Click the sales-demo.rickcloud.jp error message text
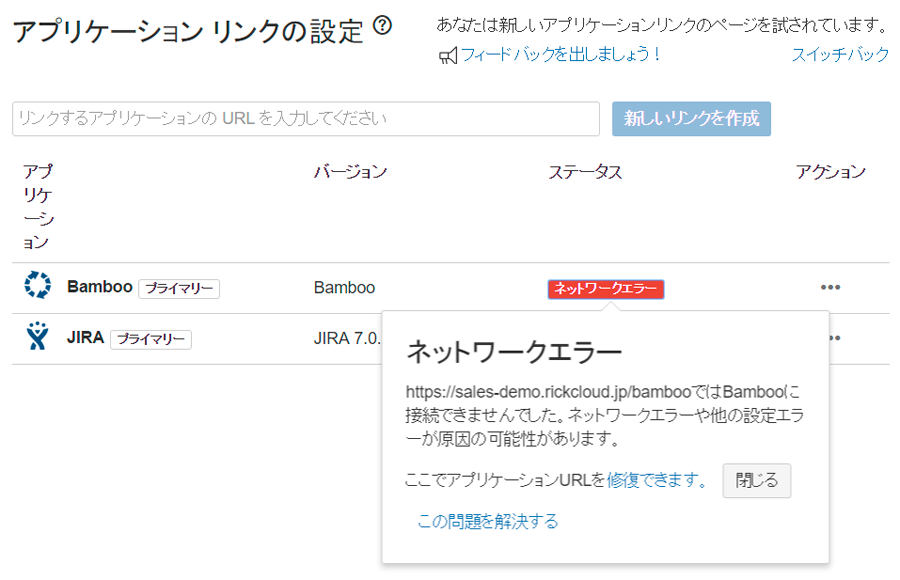Image resolution: width=900 pixels, height=580 pixels. 604,415
